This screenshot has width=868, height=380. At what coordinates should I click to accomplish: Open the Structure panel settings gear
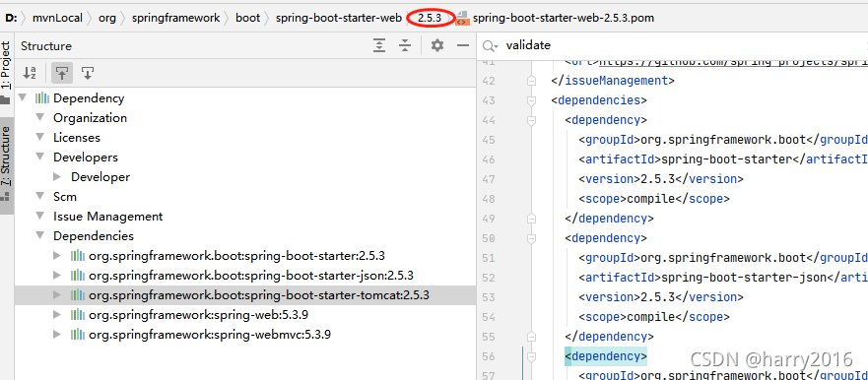pyautogui.click(x=437, y=46)
